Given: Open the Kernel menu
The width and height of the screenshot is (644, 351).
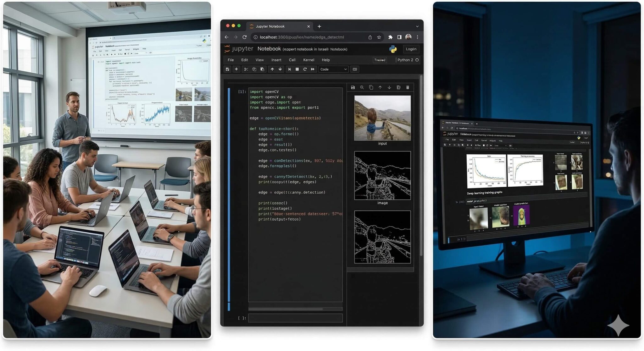Looking at the screenshot, I should pyautogui.click(x=308, y=60).
